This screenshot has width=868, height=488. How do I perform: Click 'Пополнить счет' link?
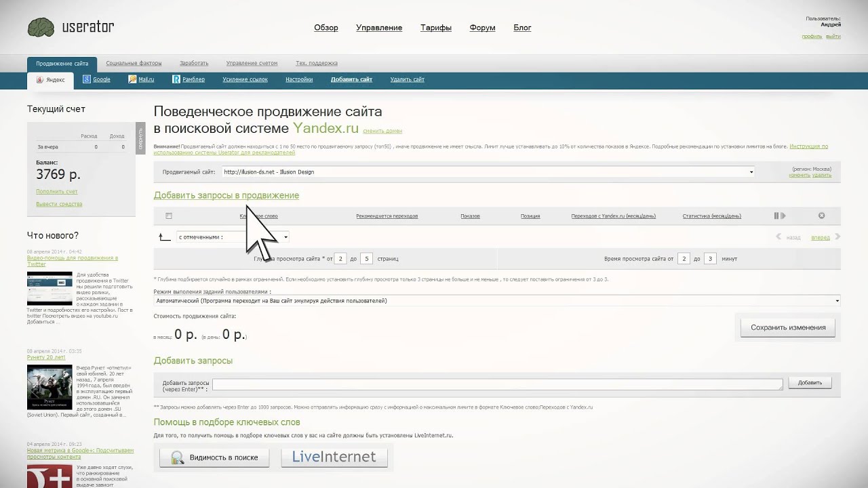[57, 192]
